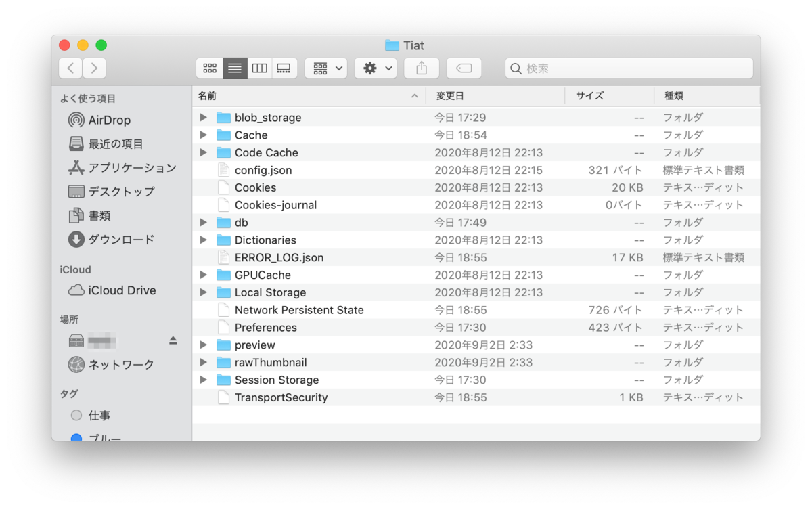Expand the rawThumbnail folder triangle
This screenshot has width=812, height=509.
coord(204,363)
